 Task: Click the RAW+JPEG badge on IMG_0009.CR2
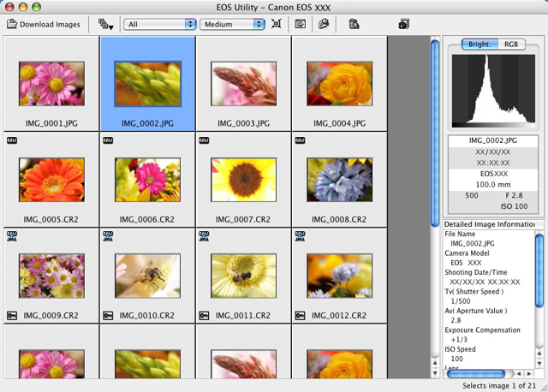tap(12, 236)
